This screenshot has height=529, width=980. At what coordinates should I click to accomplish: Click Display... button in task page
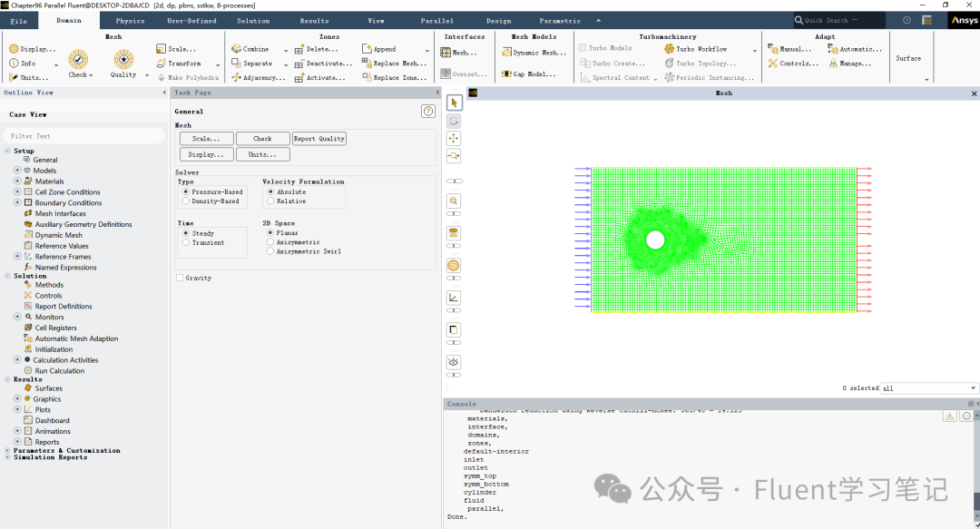[x=206, y=154]
